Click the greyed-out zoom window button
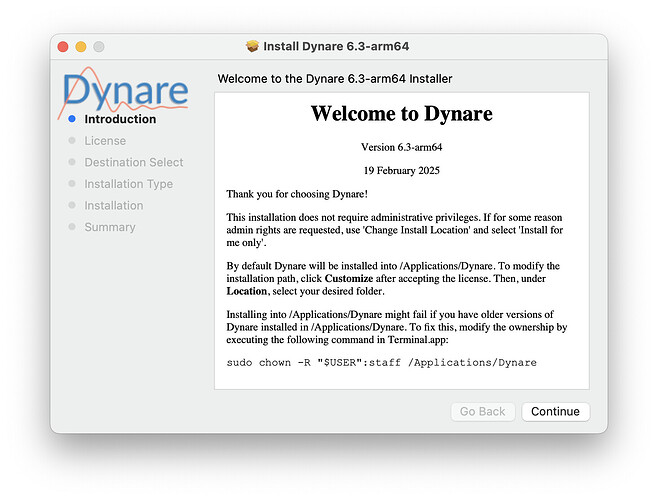 point(99,47)
